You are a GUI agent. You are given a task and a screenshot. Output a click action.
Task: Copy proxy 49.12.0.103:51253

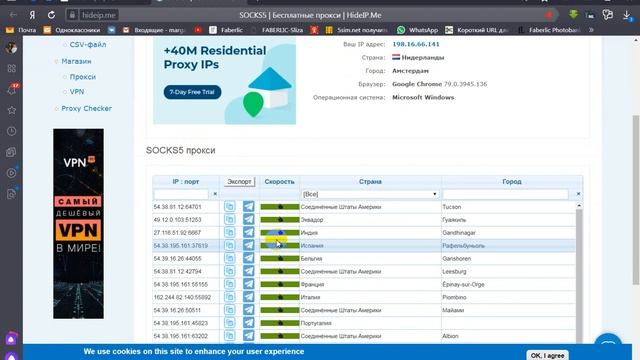click(230, 220)
